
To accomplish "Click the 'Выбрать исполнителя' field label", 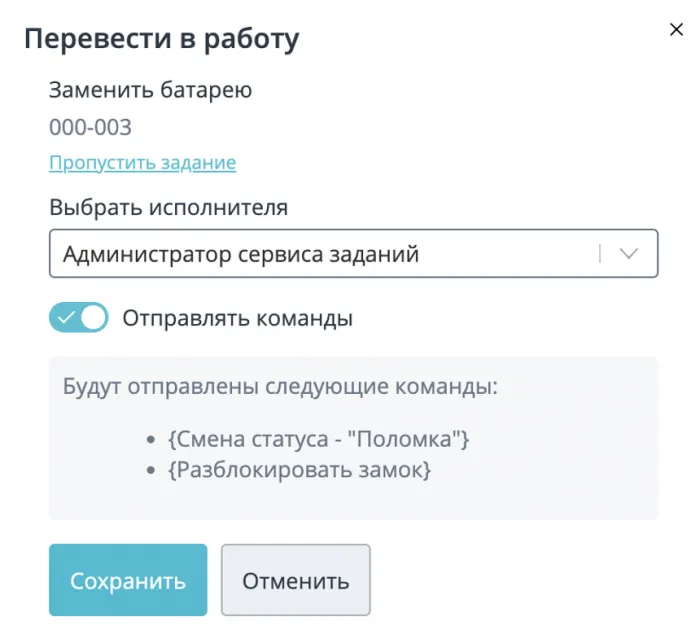I will pyautogui.click(x=168, y=208).
